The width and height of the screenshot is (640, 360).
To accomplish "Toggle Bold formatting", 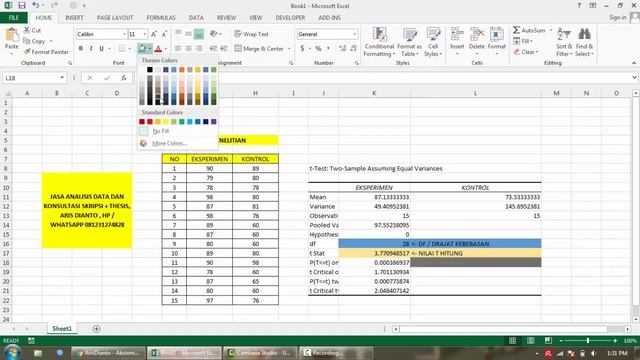I will [81, 49].
